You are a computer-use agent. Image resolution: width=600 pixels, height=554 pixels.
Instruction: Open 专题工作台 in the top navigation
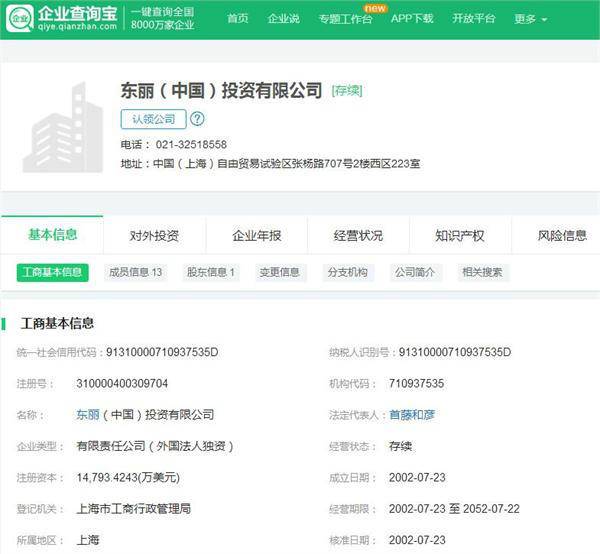[346, 18]
